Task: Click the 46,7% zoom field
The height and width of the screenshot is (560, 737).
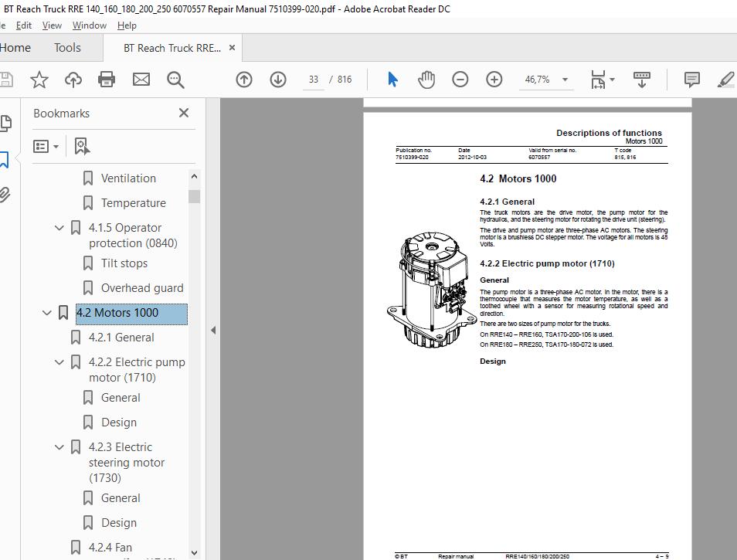Action: 537,80
